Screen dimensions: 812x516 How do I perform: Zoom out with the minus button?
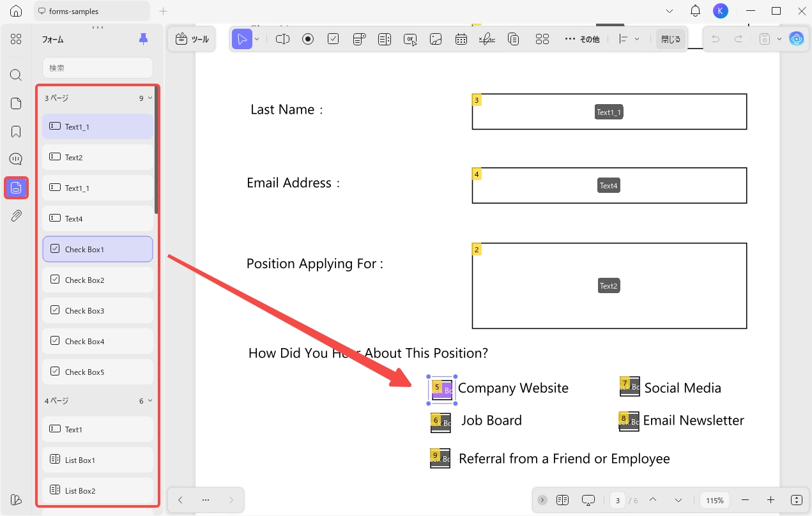745,500
